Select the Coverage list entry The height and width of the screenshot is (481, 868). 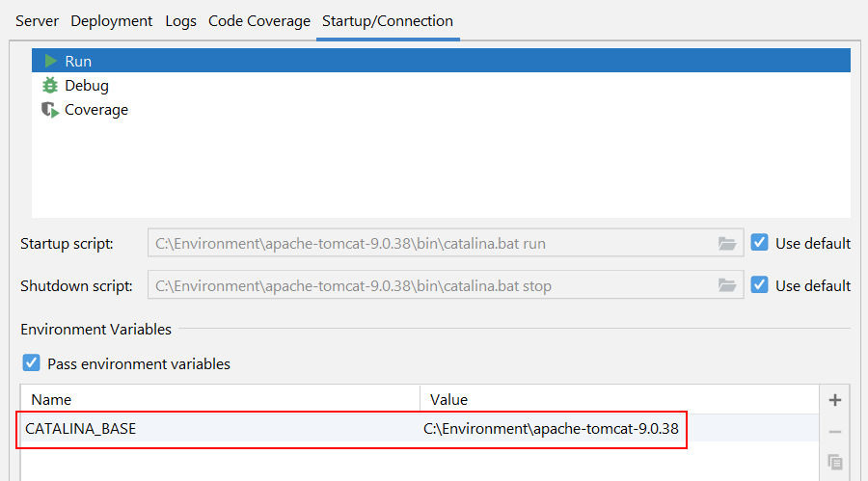[x=96, y=110]
